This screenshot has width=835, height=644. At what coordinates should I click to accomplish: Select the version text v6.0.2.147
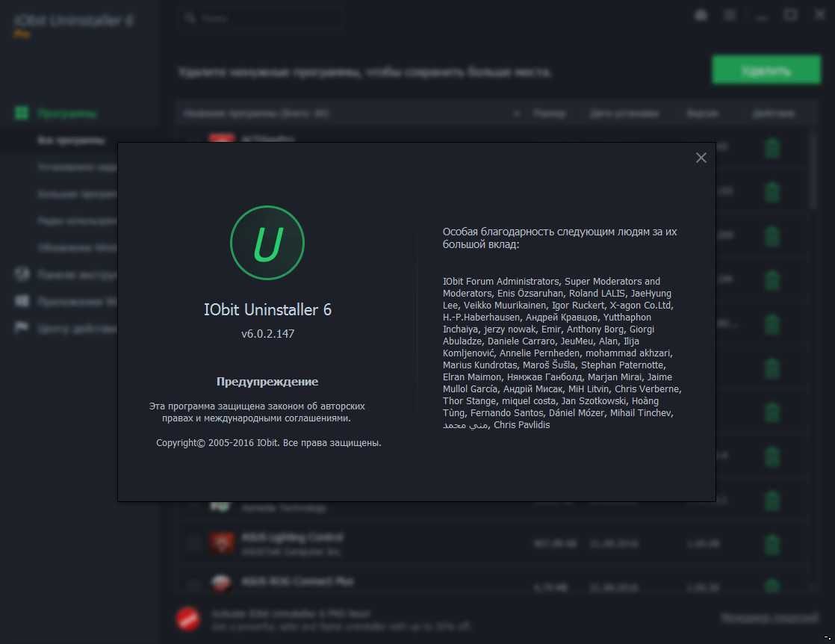coord(267,334)
